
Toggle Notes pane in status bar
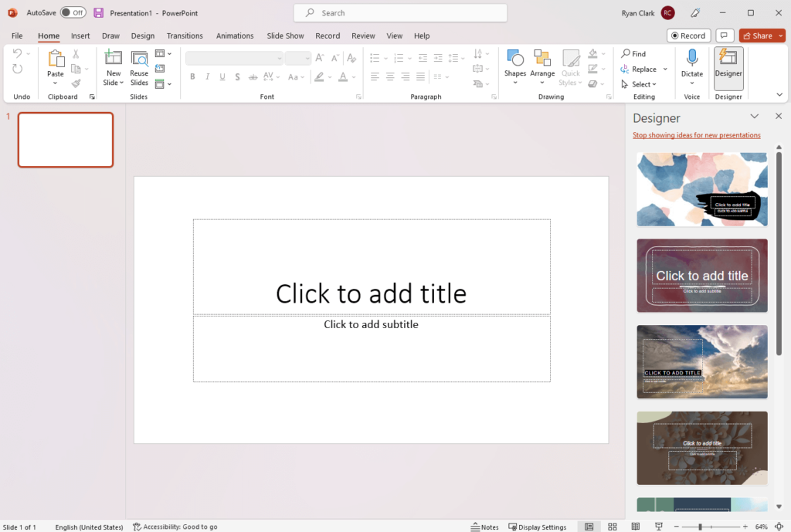point(484,527)
